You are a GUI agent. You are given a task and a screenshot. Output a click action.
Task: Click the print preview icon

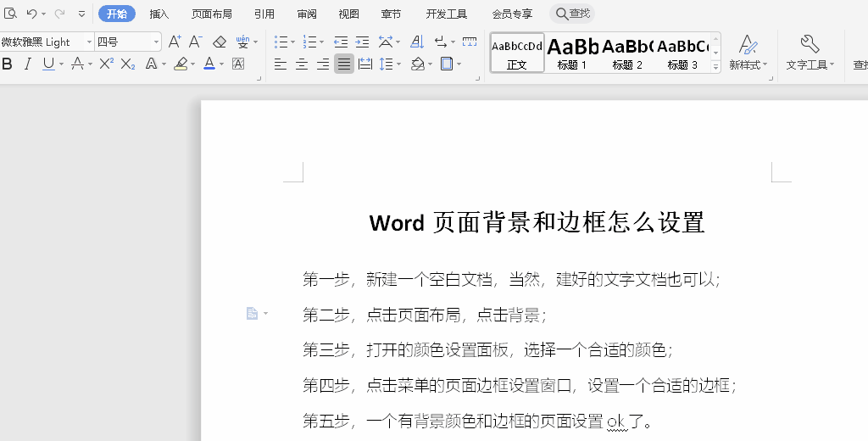click(11, 14)
